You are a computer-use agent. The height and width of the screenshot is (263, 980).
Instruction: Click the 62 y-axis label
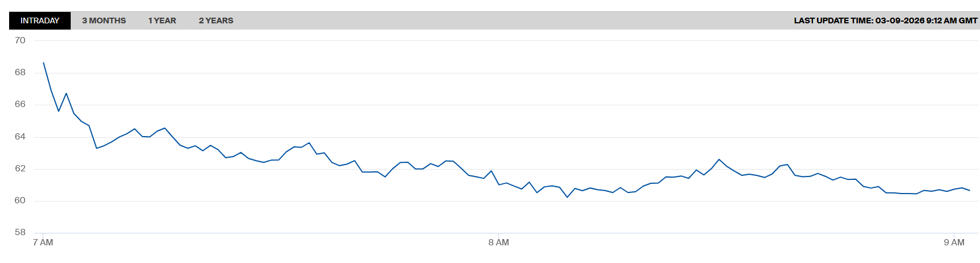pos(20,169)
